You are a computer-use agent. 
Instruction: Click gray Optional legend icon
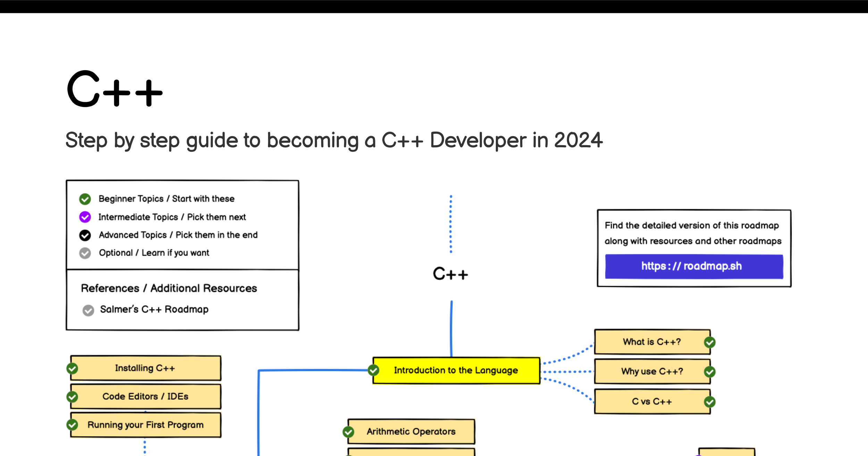85,253
